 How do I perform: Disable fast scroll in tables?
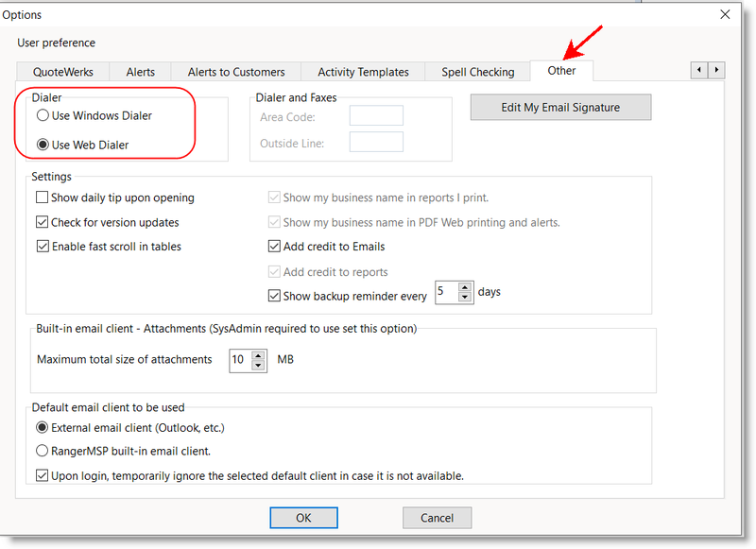click(x=43, y=247)
